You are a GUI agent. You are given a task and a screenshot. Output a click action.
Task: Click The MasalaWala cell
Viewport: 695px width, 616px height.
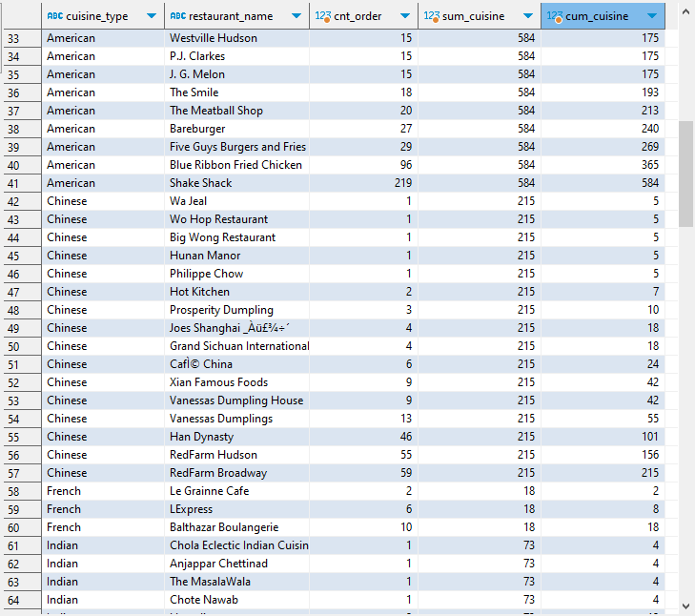(236, 582)
